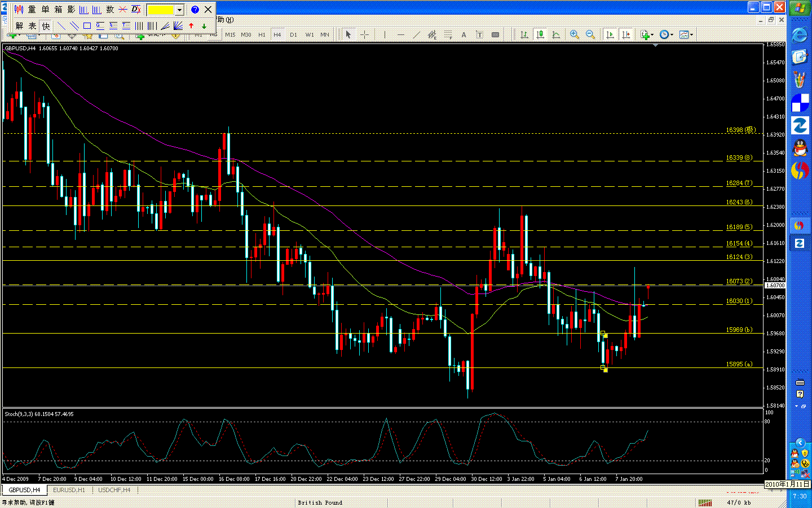This screenshot has height=508, width=812.
Task: Select the crosshair tool
Action: coord(364,35)
